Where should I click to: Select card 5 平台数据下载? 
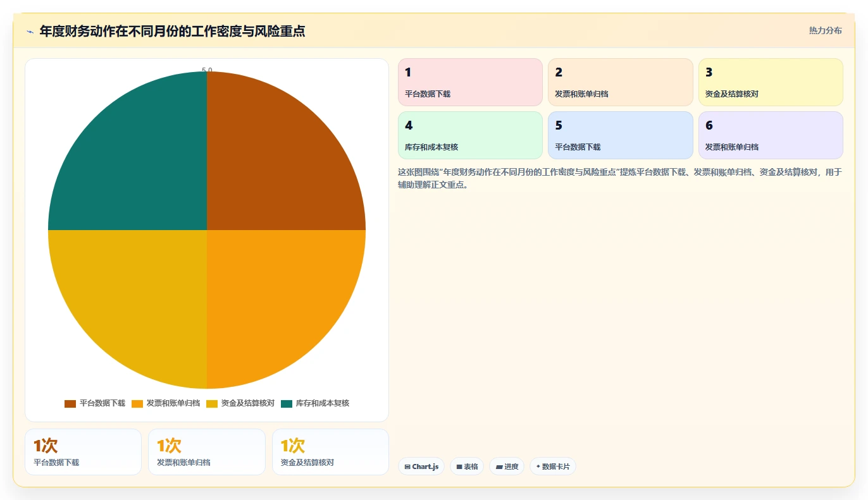pos(621,135)
